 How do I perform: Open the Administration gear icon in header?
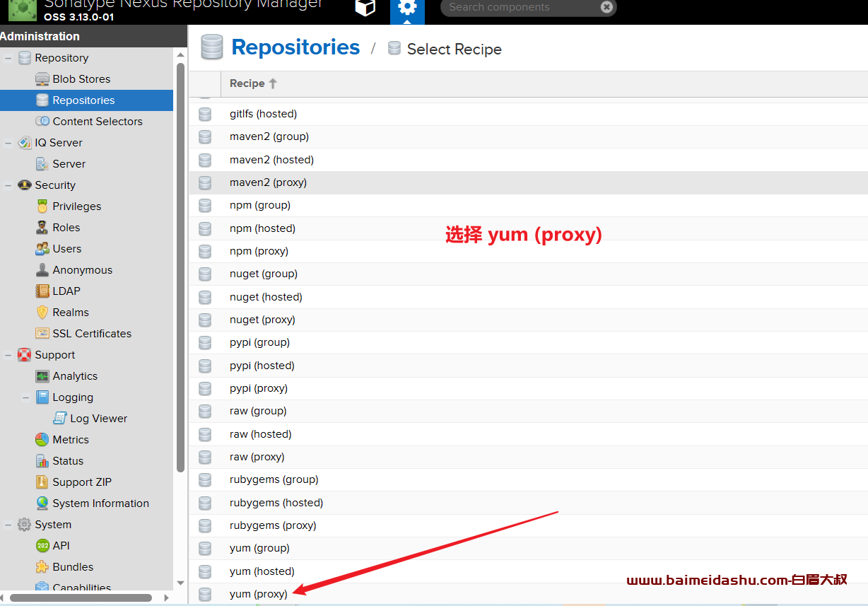(x=407, y=8)
